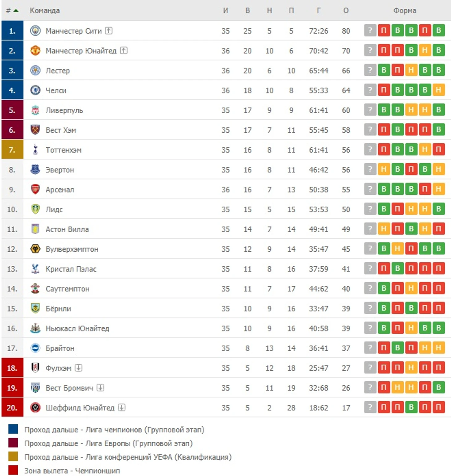Screen dimensions: 451x476
Task: Click the blue Champions League legend swatch
Action: click(x=13, y=429)
